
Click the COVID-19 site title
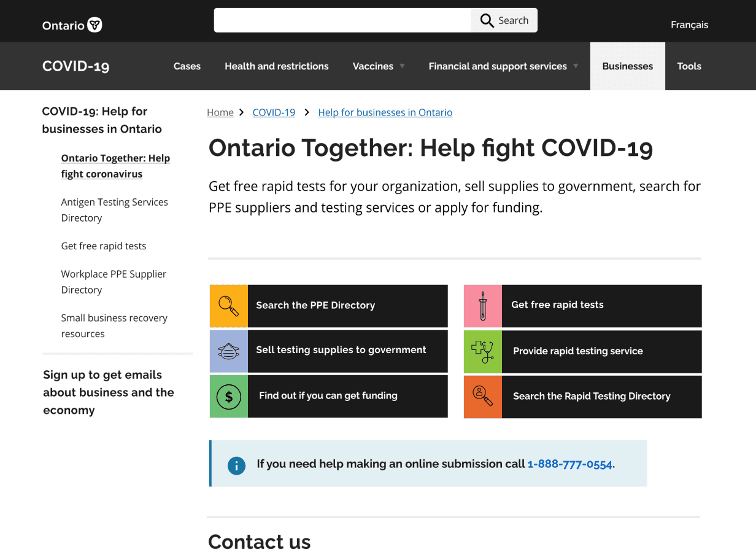[76, 66]
